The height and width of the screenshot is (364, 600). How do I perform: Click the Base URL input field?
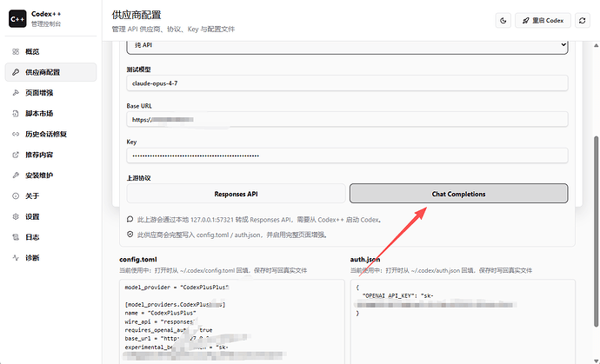click(347, 120)
